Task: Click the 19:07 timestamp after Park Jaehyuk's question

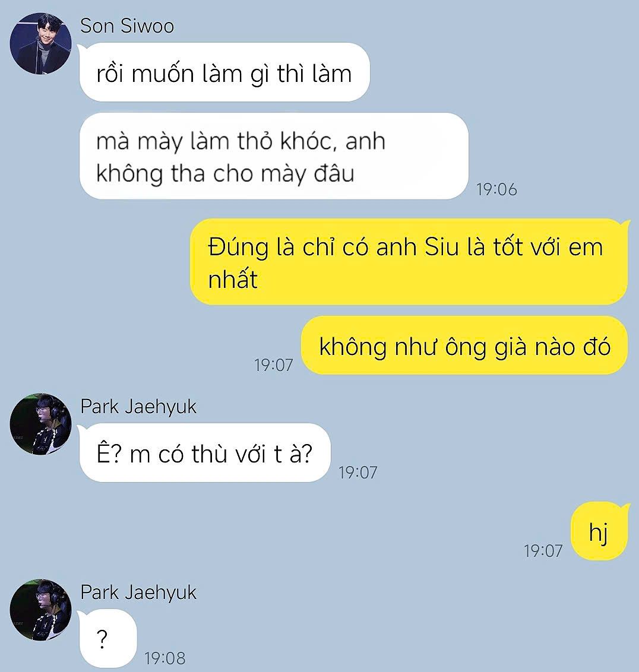Action: (358, 473)
